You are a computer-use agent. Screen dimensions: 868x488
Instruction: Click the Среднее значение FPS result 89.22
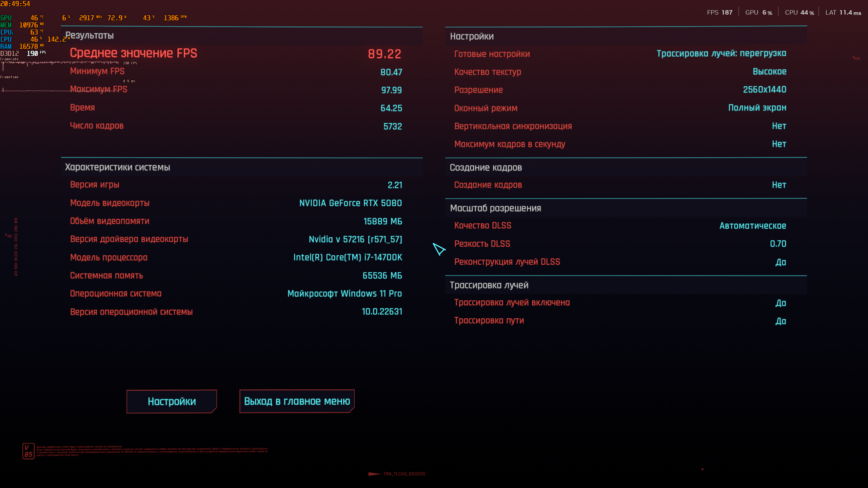coord(384,54)
